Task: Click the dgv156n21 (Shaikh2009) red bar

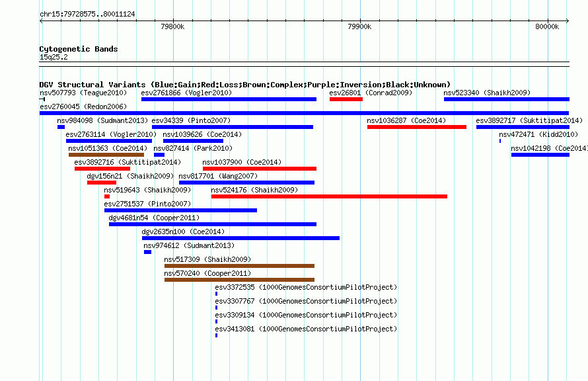Action: [102, 183]
